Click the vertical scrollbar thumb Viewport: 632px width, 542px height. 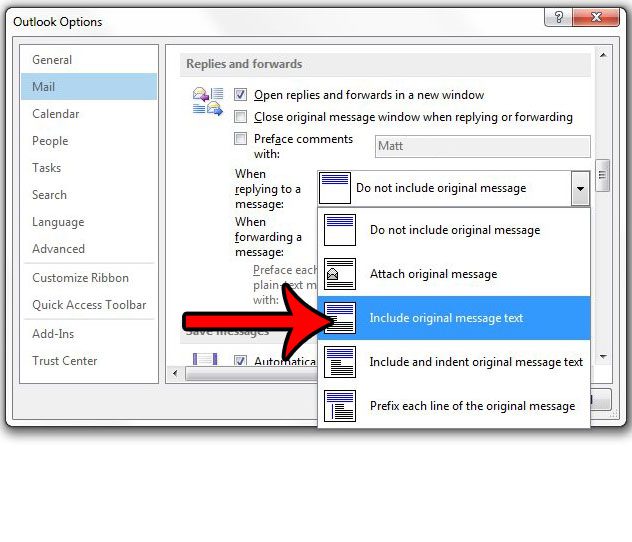[x=602, y=177]
